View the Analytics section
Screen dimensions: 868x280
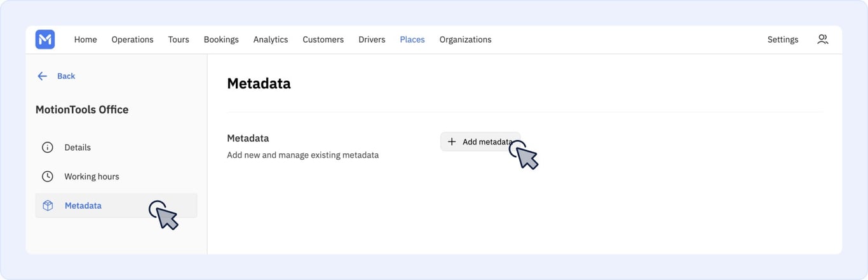271,39
